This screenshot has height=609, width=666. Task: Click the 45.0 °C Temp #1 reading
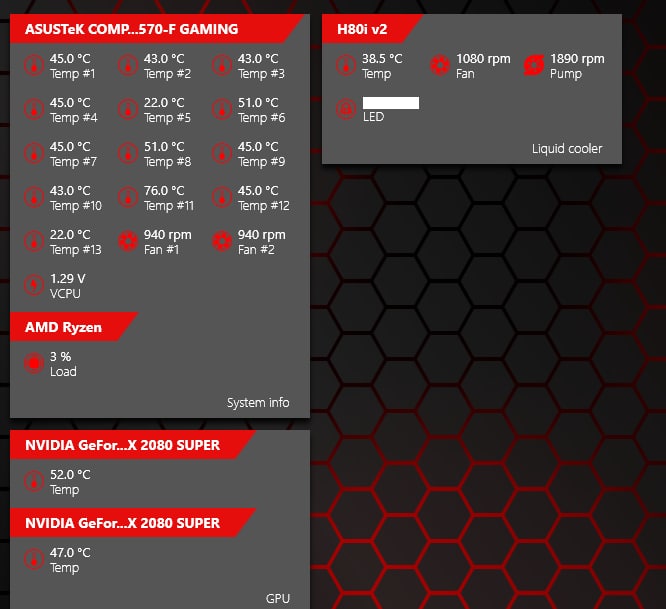click(x=70, y=59)
